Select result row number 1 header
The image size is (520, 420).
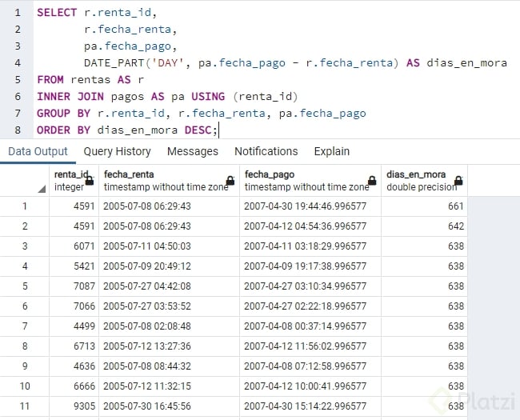tap(24, 206)
